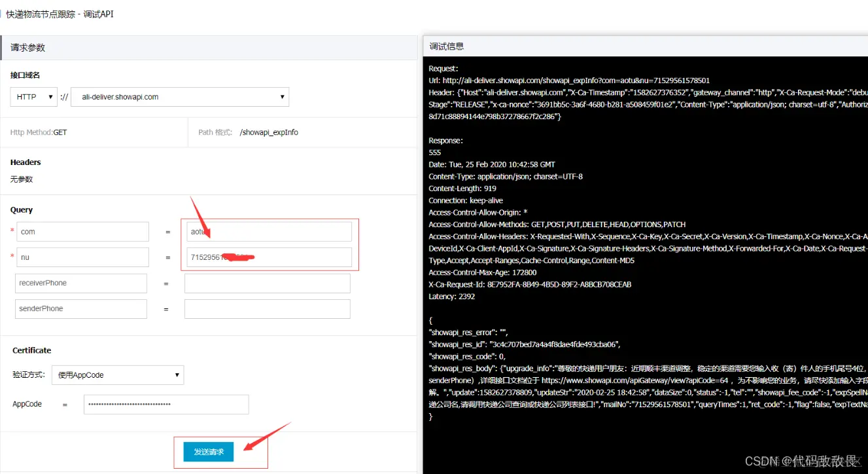Click the AppCode password field
This screenshot has width=868, height=474.
[166, 405]
